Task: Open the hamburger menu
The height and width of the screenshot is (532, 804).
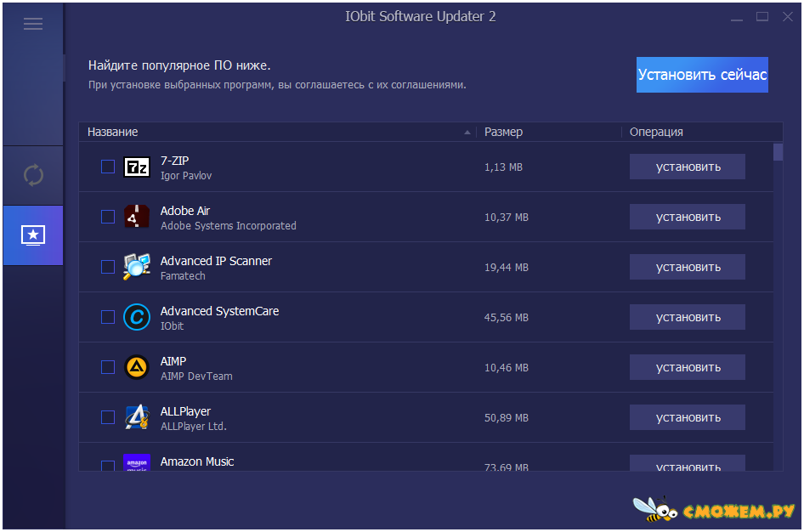Action: 33,24
